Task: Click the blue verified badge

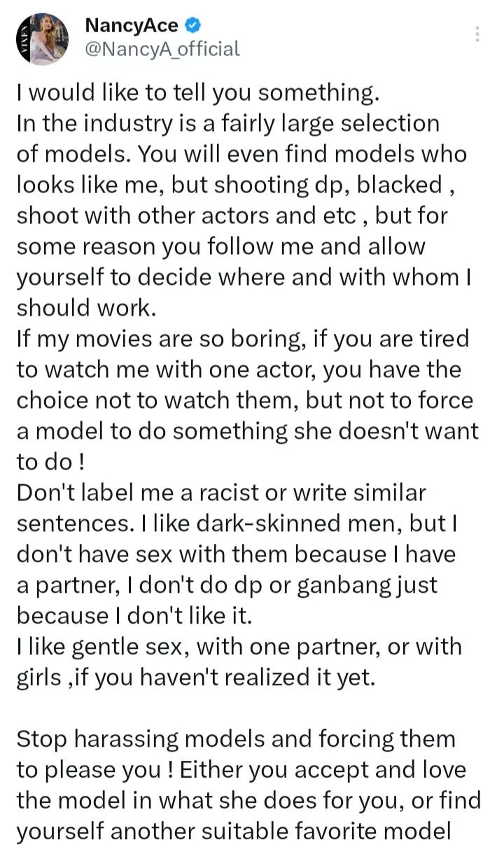Action: [193, 27]
